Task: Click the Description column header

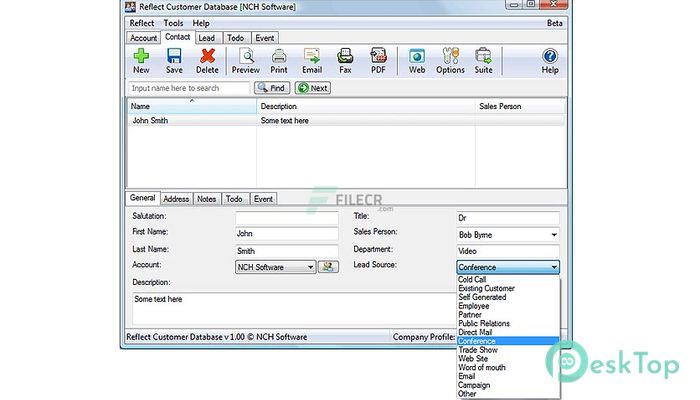Action: tap(366, 106)
